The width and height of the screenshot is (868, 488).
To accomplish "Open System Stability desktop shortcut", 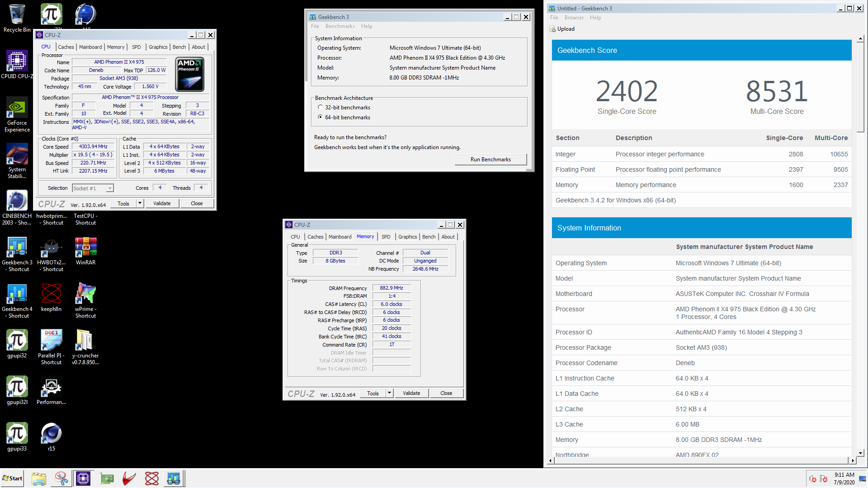I will [x=17, y=161].
